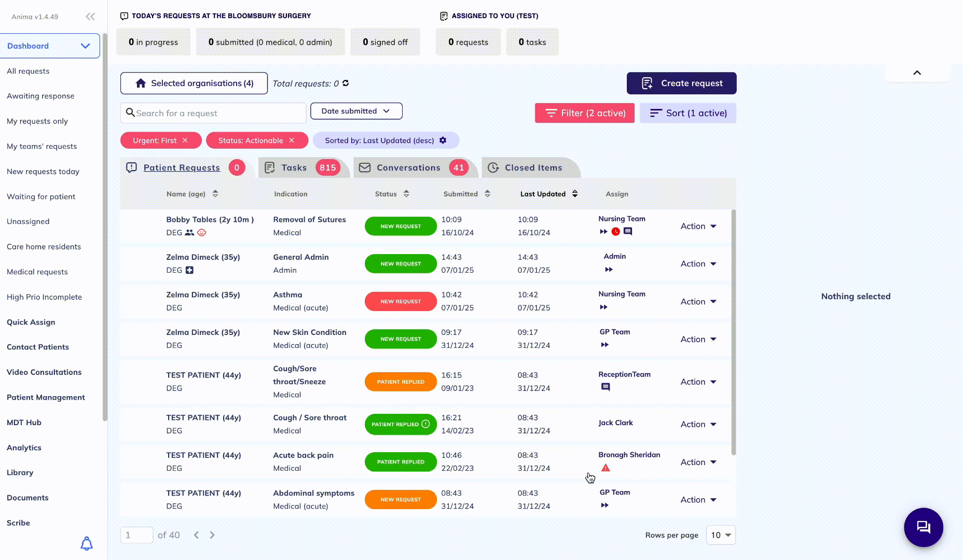Open the notifications bell icon

(x=87, y=543)
